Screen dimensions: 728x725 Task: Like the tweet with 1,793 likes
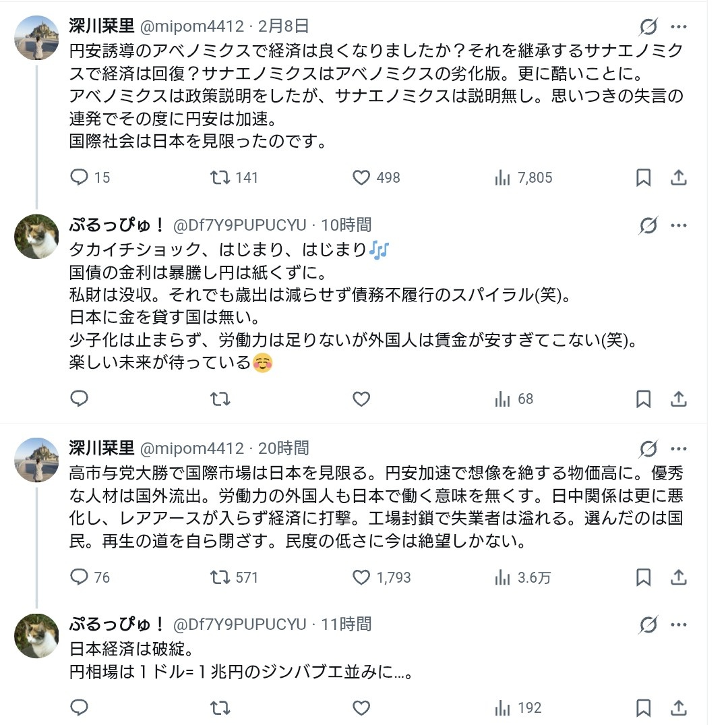click(362, 577)
